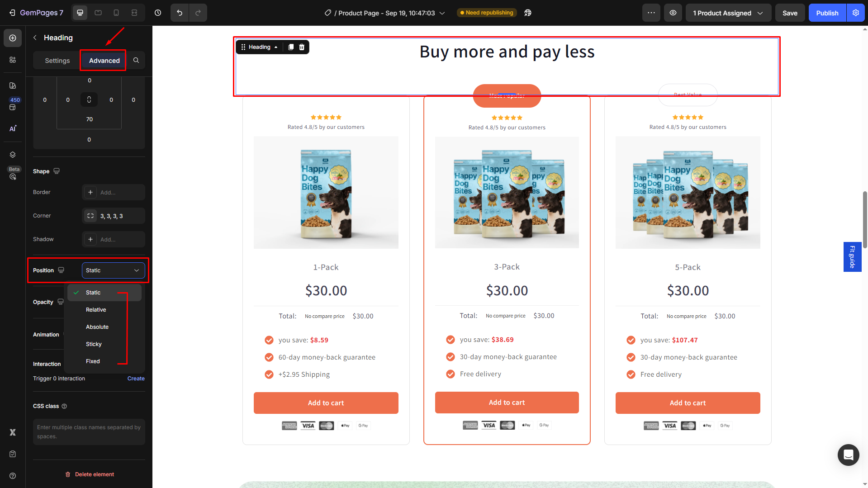Image resolution: width=868 pixels, height=488 pixels.
Task: Choose Sticky position from the list
Action: coord(94,344)
